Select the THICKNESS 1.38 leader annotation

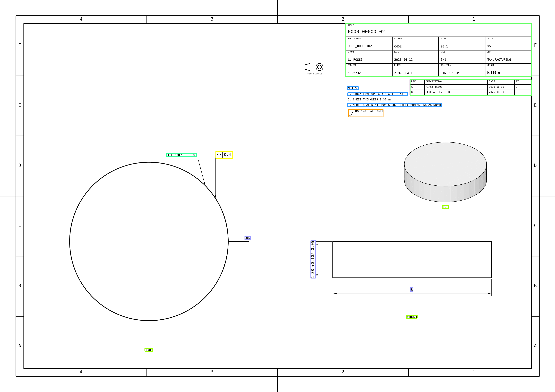point(181,155)
